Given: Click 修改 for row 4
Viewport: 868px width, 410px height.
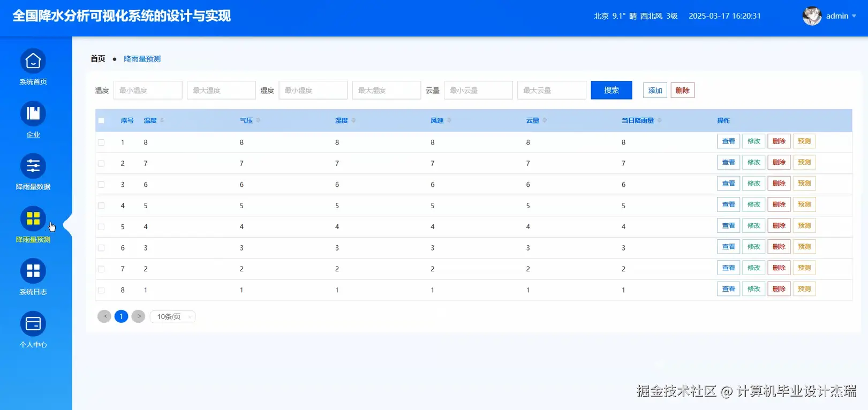Looking at the screenshot, I should [x=754, y=204].
